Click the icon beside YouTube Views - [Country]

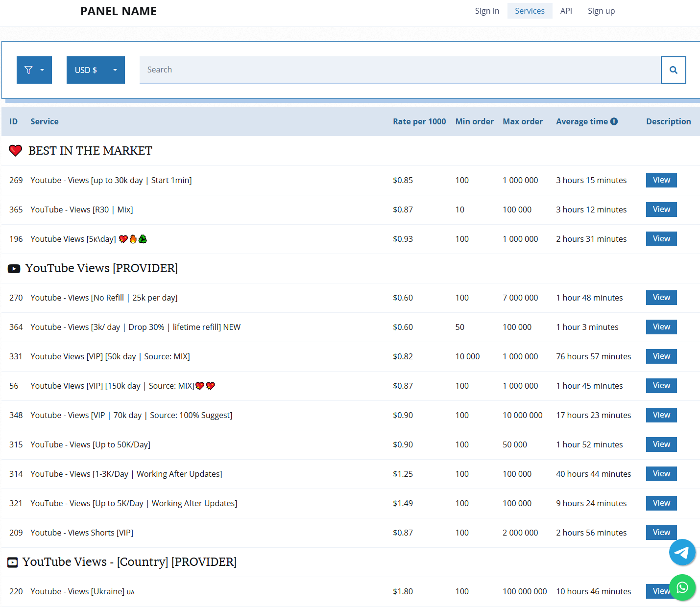tap(13, 562)
